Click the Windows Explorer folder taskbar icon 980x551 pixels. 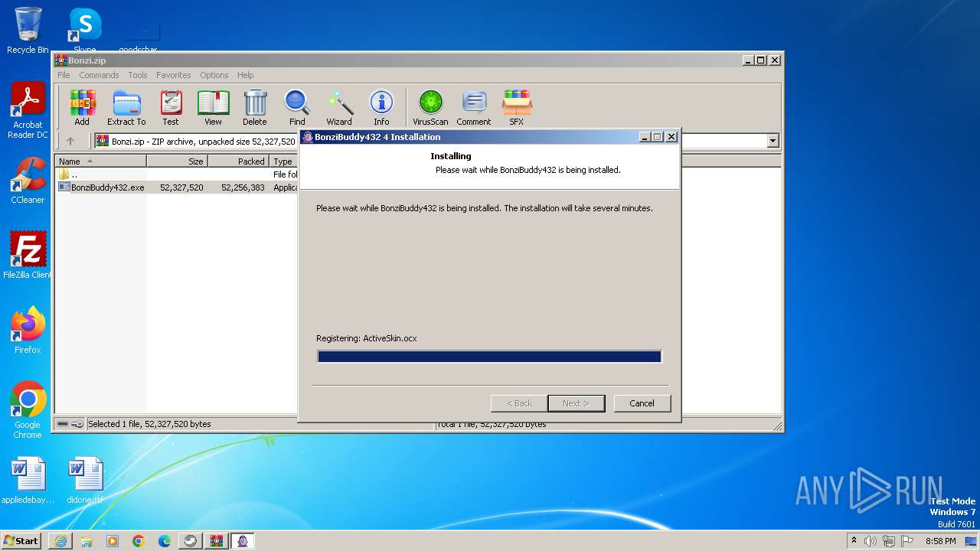tap(87, 541)
